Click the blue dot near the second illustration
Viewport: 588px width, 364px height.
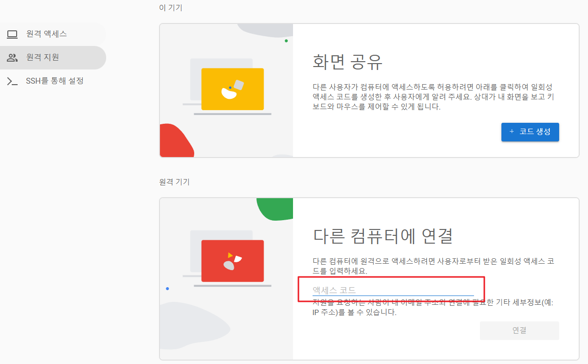[167, 289]
